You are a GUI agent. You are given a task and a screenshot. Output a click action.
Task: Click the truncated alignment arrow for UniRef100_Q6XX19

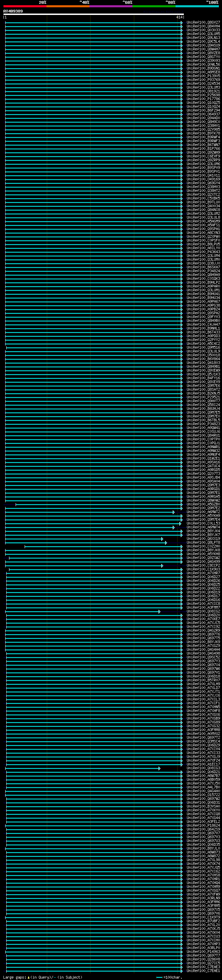tap(162, 539)
